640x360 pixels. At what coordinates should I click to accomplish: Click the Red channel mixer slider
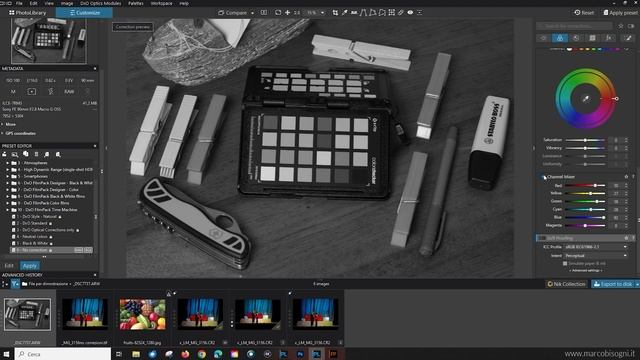[585, 185]
